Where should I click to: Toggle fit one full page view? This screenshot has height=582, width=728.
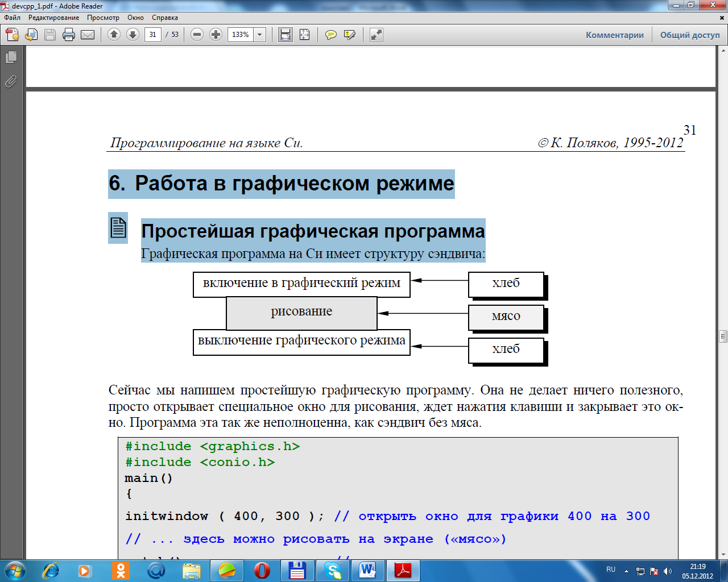[x=304, y=35]
